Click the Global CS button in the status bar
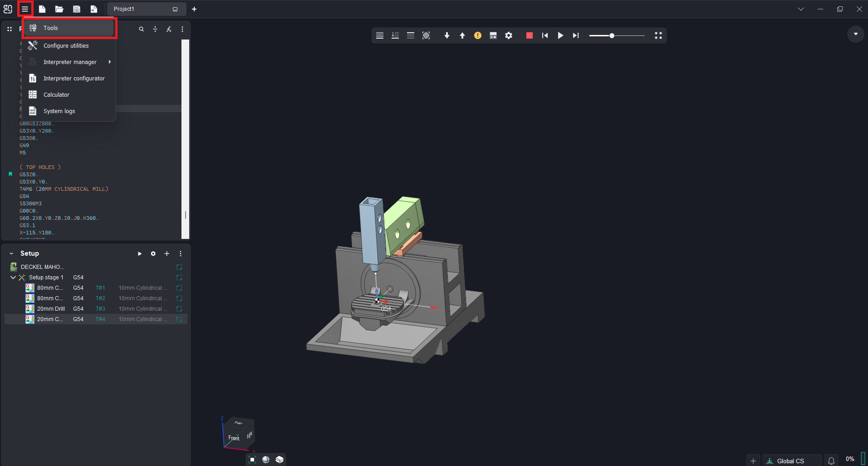This screenshot has height=466, width=868. coord(790,461)
